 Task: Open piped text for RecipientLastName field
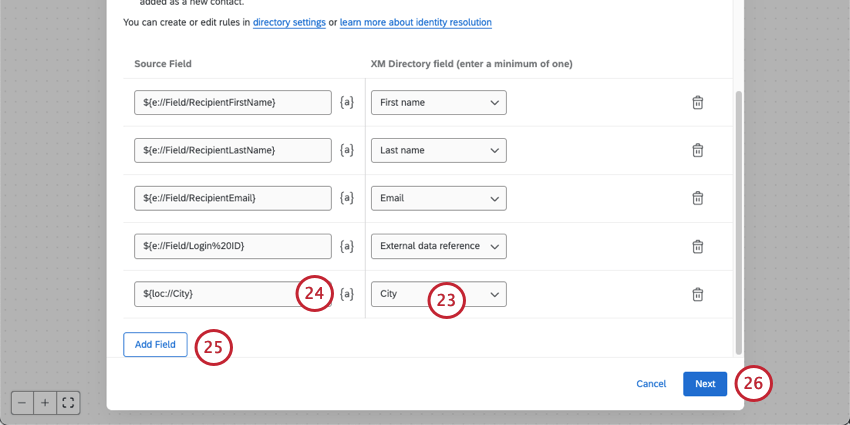pyautogui.click(x=347, y=150)
